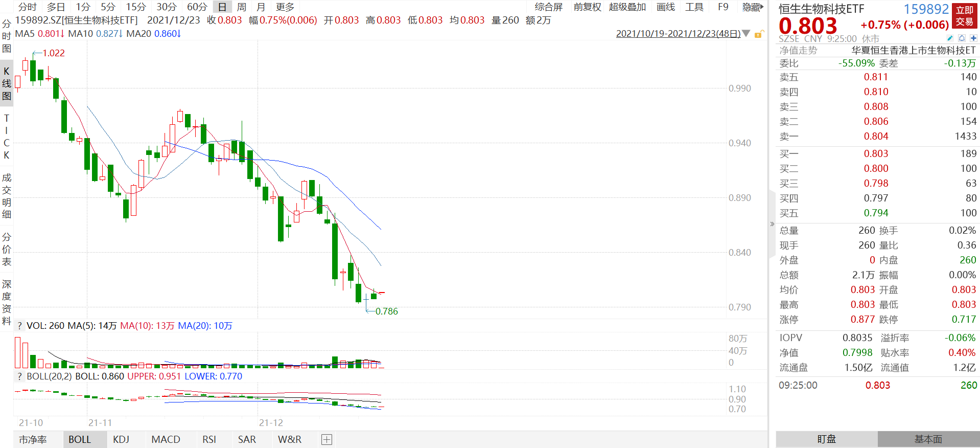The height and width of the screenshot is (448, 980).
Task: Open 深度资料 in left sidebar
Action: pos(7,302)
